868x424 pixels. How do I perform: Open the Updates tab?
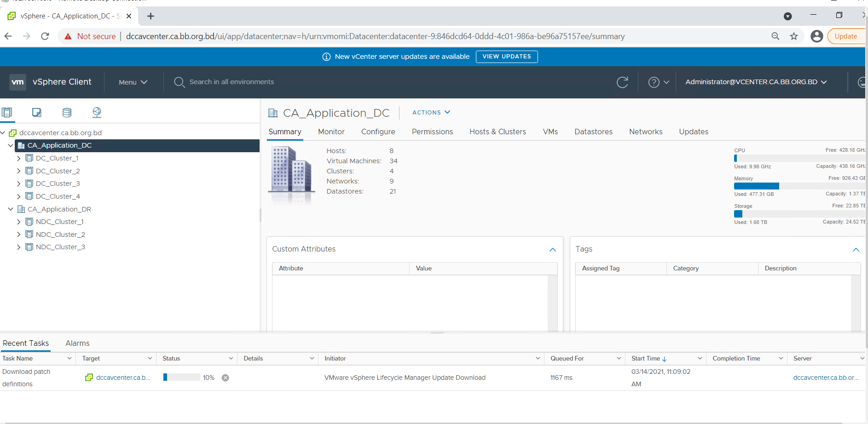point(694,132)
